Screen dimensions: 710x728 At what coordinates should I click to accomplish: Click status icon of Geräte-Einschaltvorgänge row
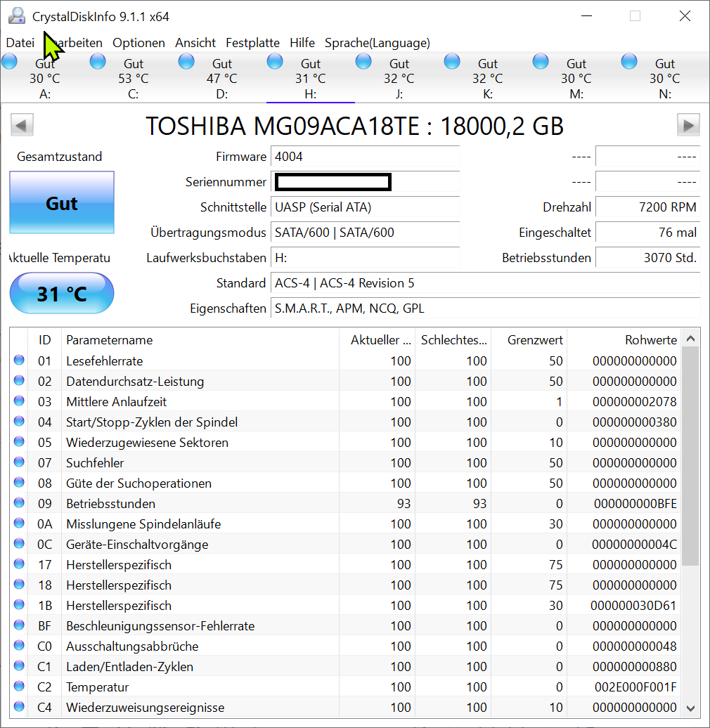(x=19, y=543)
